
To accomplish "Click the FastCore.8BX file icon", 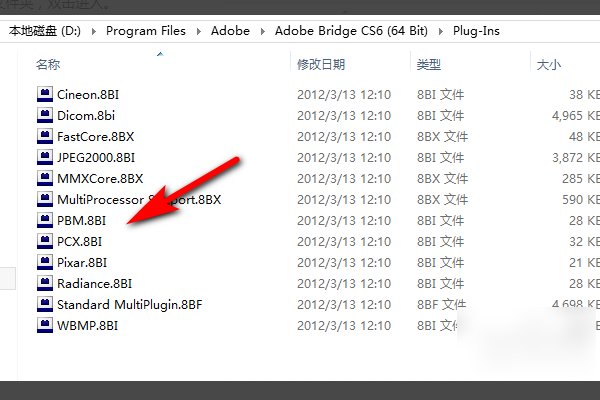I will pyautogui.click(x=44, y=137).
